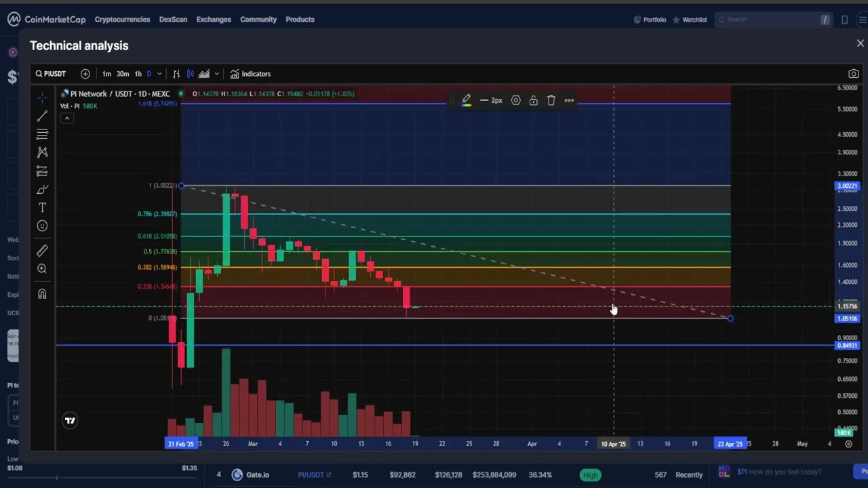Open the forecasting and measurement tools
The image size is (868, 488).
tap(42, 171)
